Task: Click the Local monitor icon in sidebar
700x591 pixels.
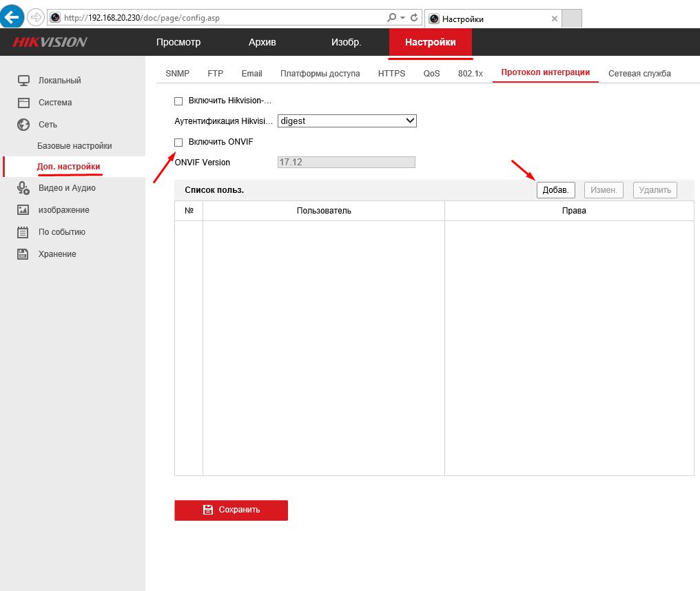Action: click(23, 81)
